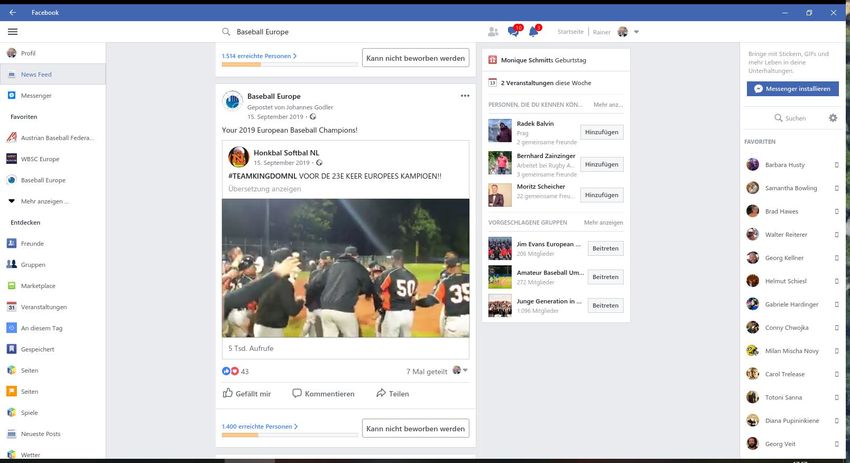Click the Gefällt mir thumbs-up button

tap(247, 394)
